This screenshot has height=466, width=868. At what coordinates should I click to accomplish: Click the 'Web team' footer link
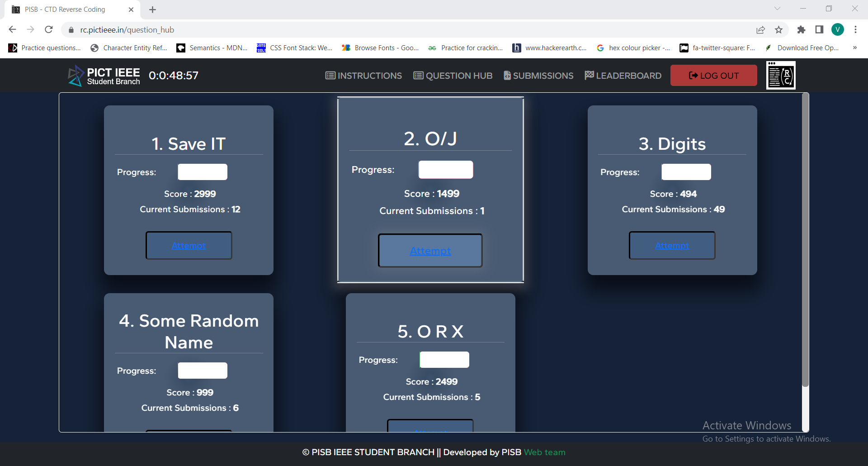[545, 452]
